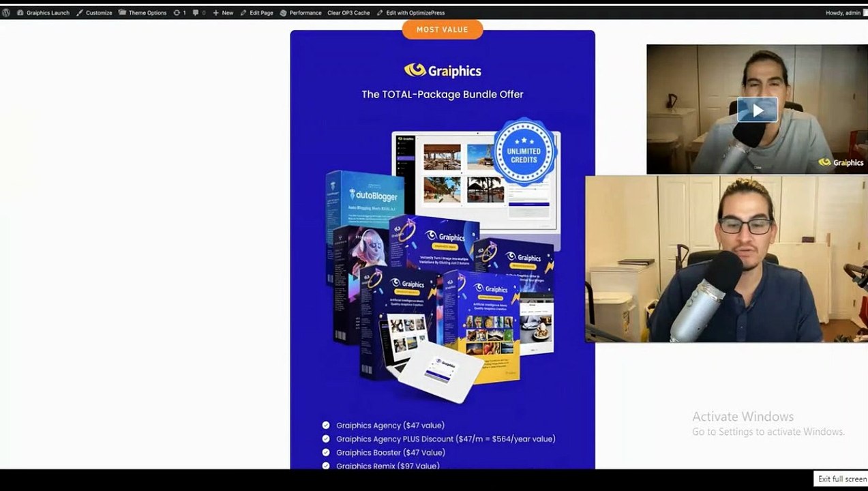Click the updates counter showing 1

click(x=180, y=13)
